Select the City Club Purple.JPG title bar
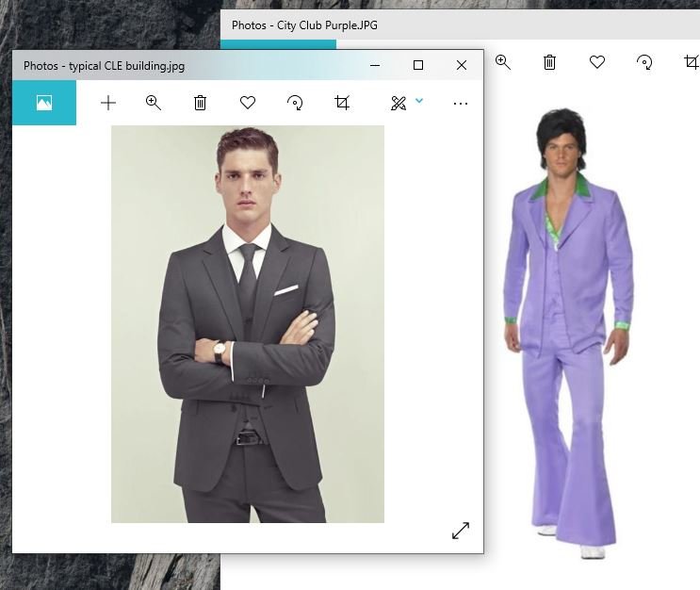This screenshot has height=590, width=700. point(460,25)
